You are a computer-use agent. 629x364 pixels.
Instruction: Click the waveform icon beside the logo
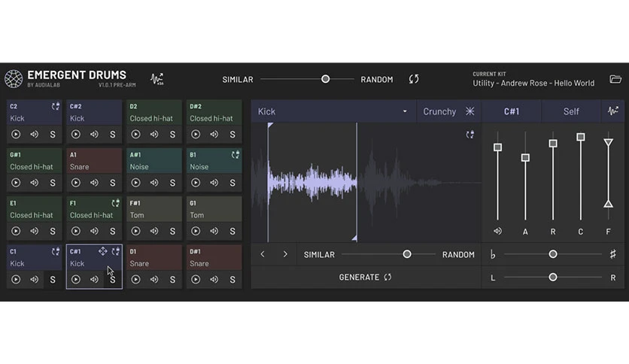point(156,79)
